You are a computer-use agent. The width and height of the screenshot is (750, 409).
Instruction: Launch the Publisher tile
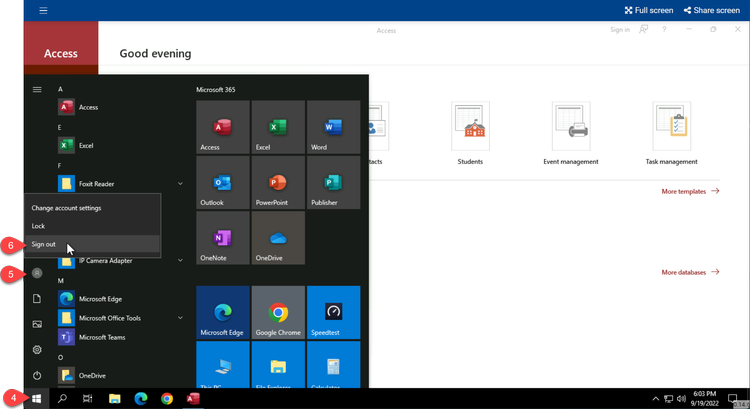click(x=333, y=182)
